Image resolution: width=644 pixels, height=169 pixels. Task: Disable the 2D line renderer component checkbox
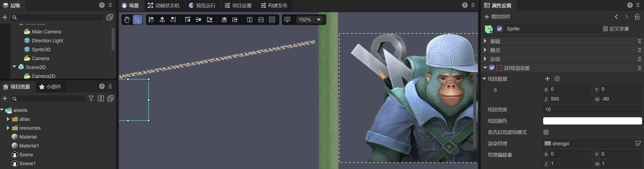pyautogui.click(x=492, y=68)
